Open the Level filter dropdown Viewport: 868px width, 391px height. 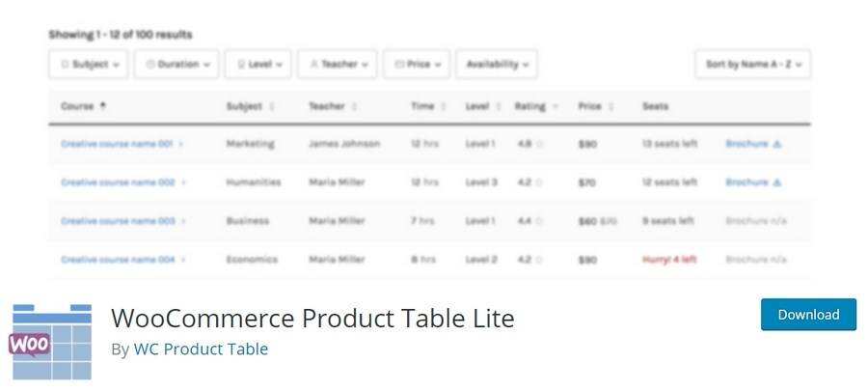260,65
